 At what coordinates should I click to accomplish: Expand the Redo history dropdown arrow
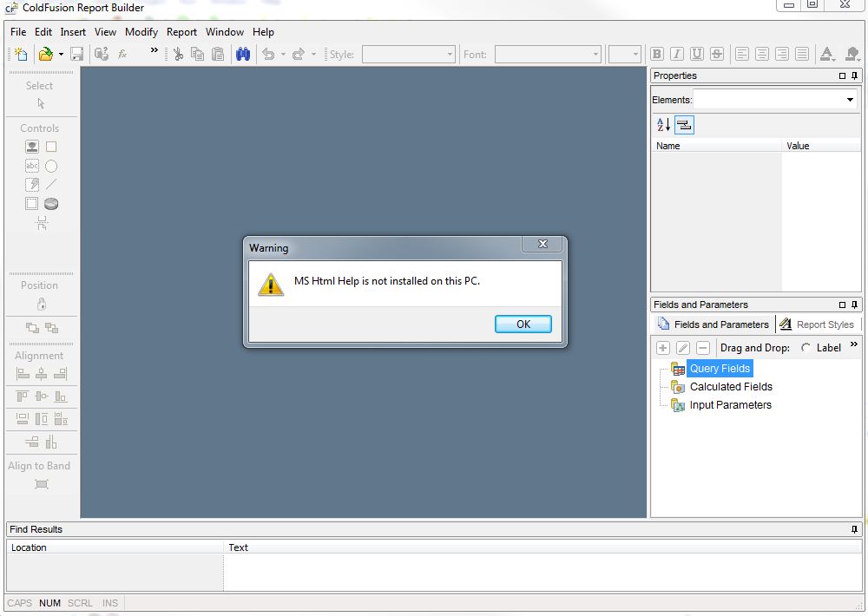click(313, 55)
